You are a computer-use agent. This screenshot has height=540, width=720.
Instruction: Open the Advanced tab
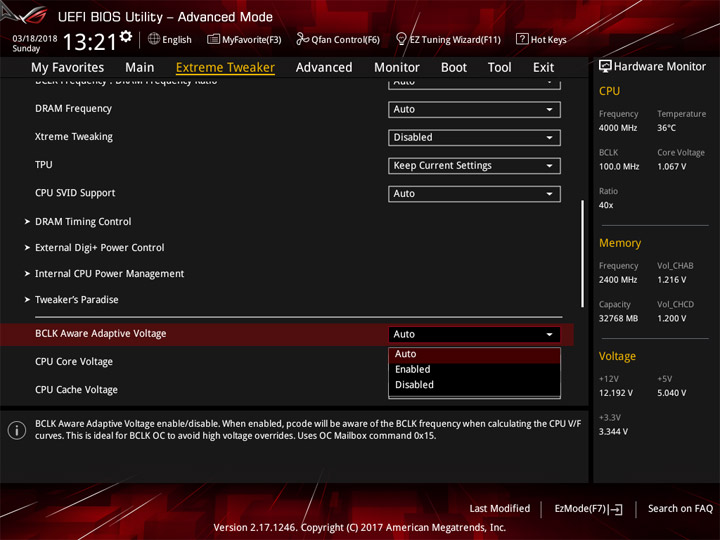tap(324, 68)
